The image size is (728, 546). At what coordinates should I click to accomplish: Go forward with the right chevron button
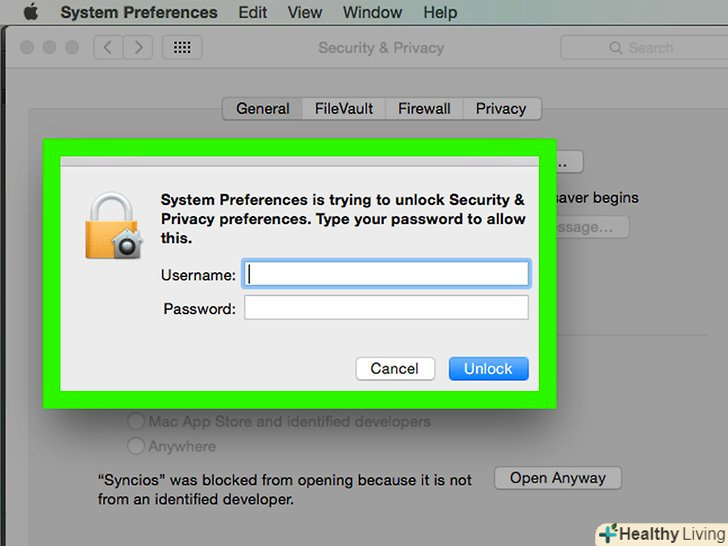139,47
